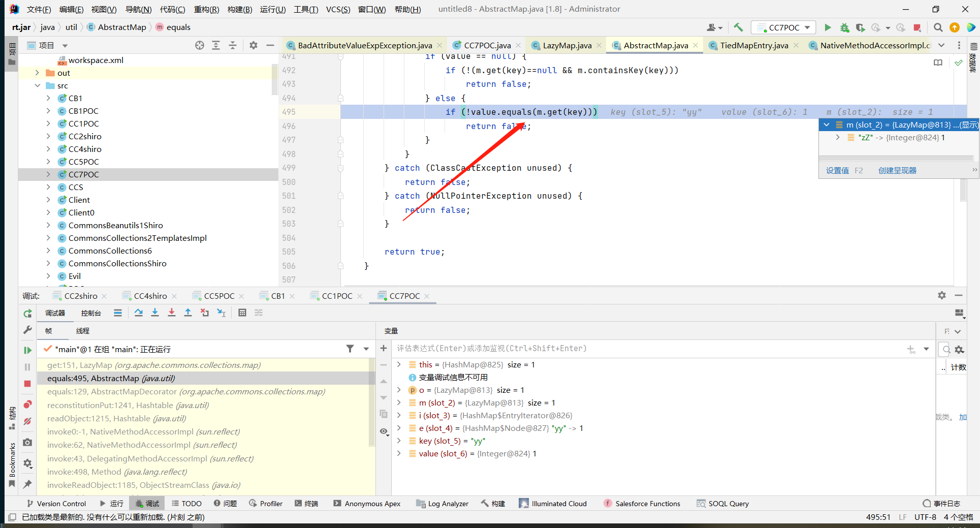Click Collapse All icon in project panel
Viewport: 980px width, 528px height.
233,45
